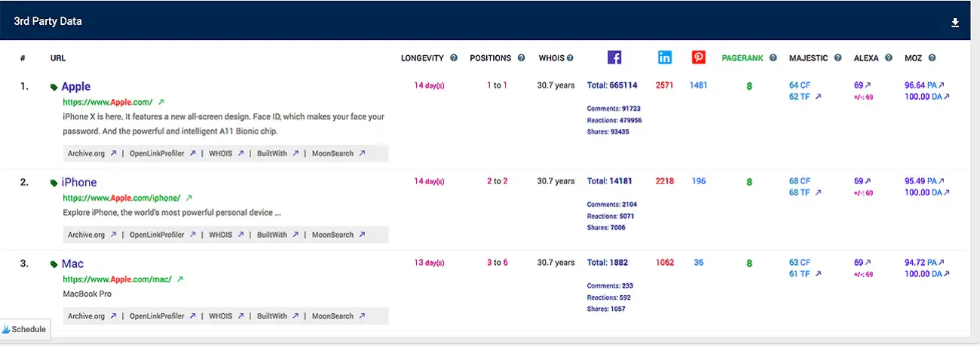The image size is (980, 348).
Task: Open help for the POSITIONS column
Action: pos(522,58)
